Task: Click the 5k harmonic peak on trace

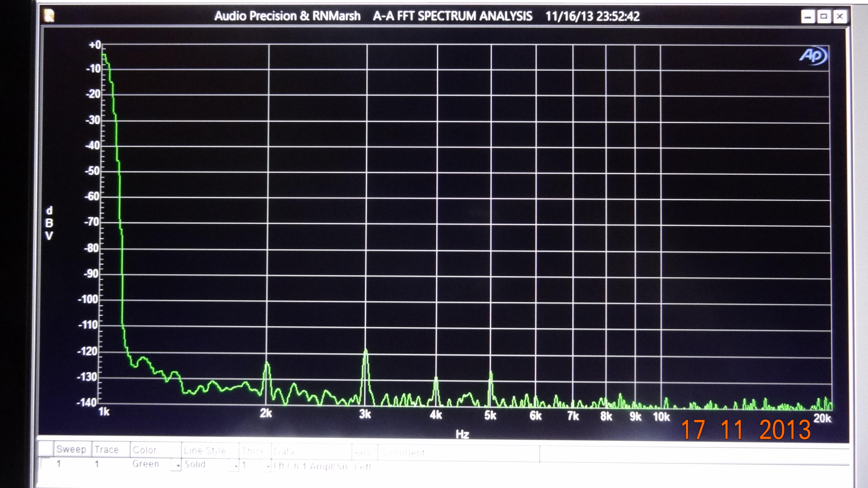Action: (x=491, y=373)
